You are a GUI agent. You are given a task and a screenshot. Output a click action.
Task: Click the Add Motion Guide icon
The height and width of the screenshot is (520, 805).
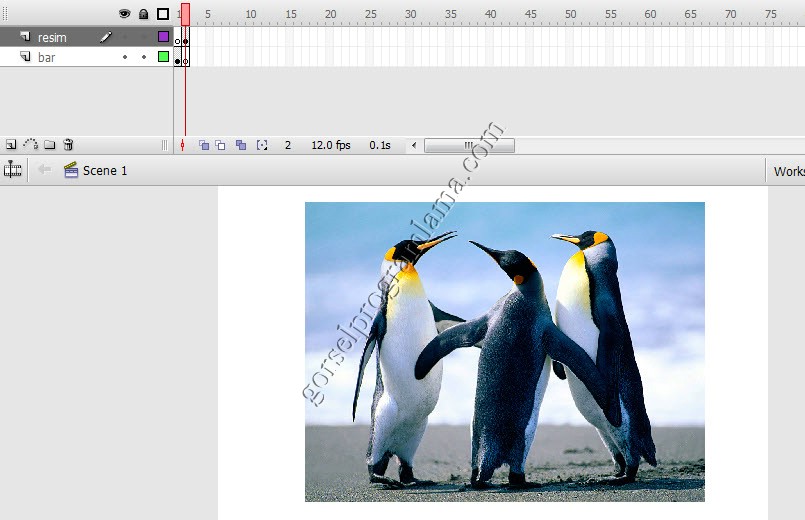(x=30, y=145)
